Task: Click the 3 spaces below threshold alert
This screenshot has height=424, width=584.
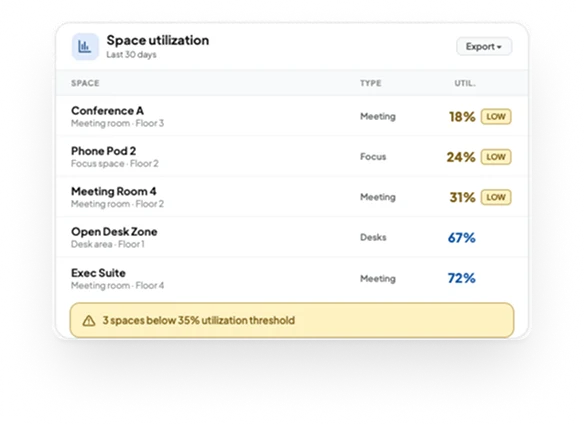Action: coord(292,320)
